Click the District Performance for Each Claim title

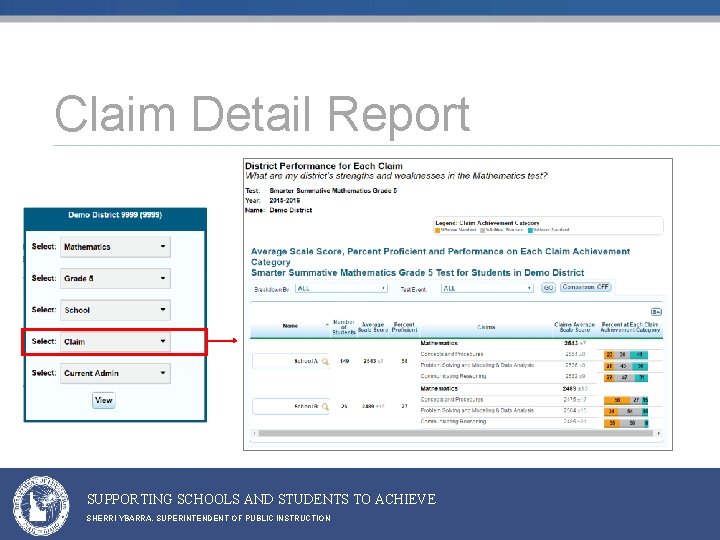click(x=324, y=166)
